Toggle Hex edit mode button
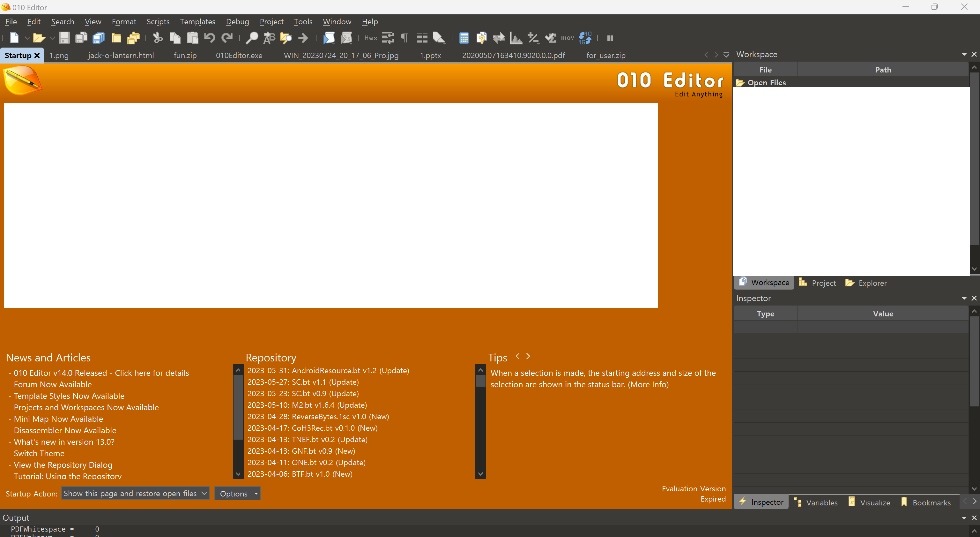The width and height of the screenshot is (980, 537). [371, 38]
